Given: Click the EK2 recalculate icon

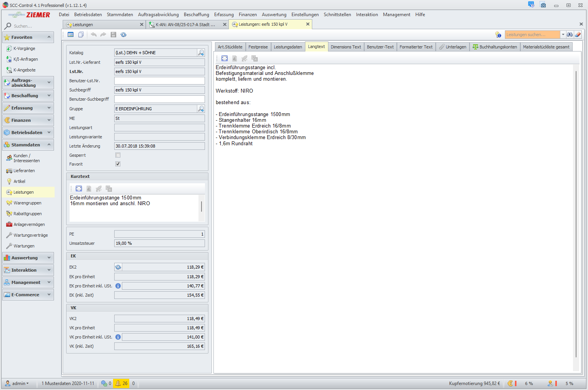Looking at the screenshot, I should point(118,267).
